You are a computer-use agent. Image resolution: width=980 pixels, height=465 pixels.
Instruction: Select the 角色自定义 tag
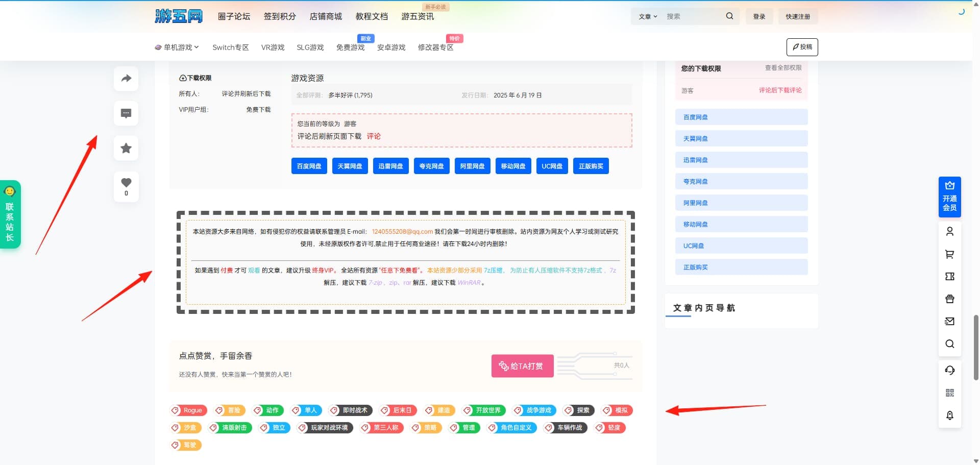tap(512, 428)
